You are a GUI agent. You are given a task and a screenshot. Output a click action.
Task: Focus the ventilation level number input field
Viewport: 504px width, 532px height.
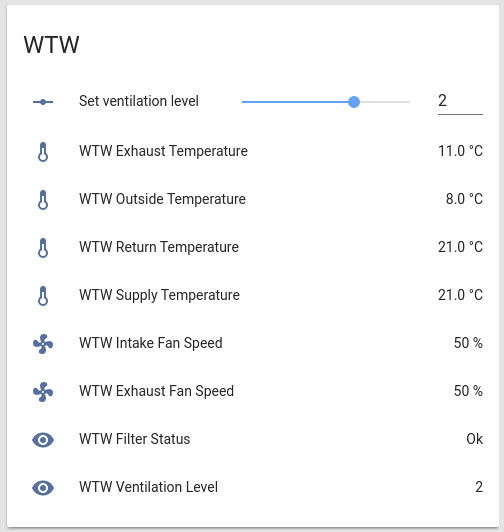tap(460, 102)
